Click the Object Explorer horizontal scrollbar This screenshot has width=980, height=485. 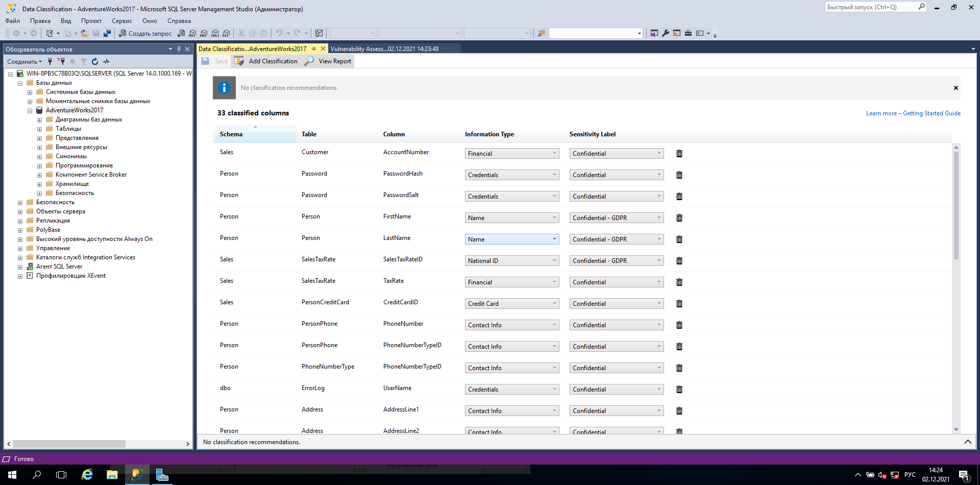(x=69, y=444)
